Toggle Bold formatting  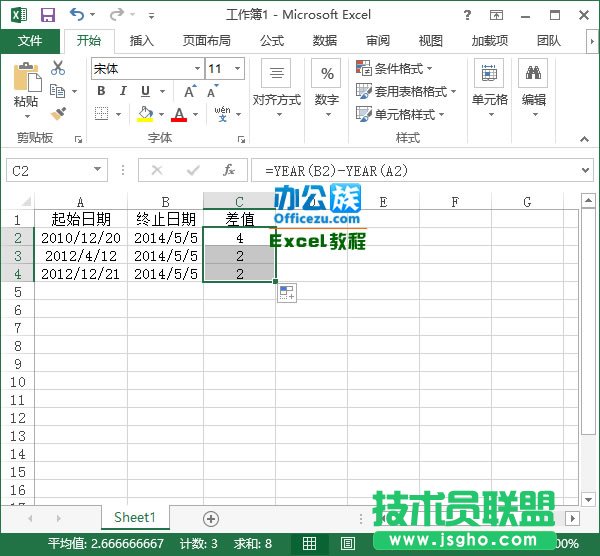point(101,91)
